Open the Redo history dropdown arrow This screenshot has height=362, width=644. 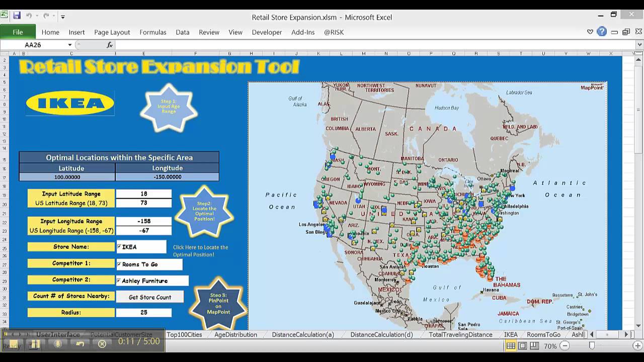click(54, 17)
